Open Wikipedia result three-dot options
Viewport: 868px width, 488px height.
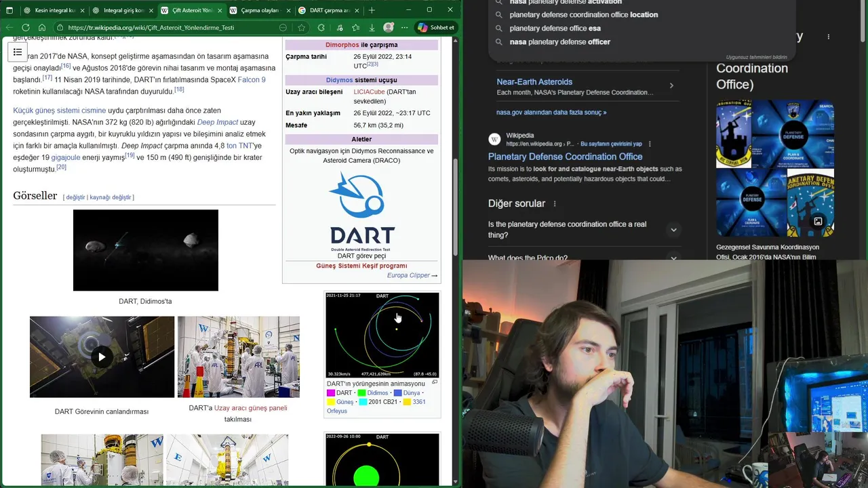pyautogui.click(x=650, y=144)
